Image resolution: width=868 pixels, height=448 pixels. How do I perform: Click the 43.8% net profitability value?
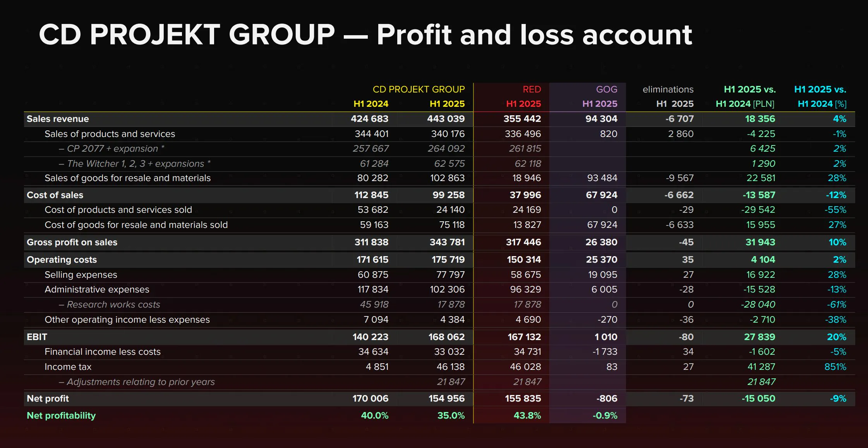[527, 416]
